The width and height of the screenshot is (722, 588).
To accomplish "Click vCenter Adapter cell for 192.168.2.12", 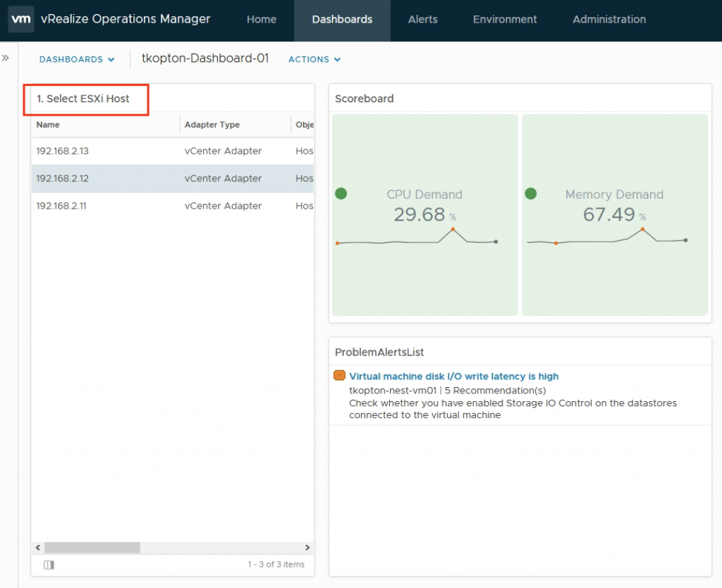I will [223, 178].
